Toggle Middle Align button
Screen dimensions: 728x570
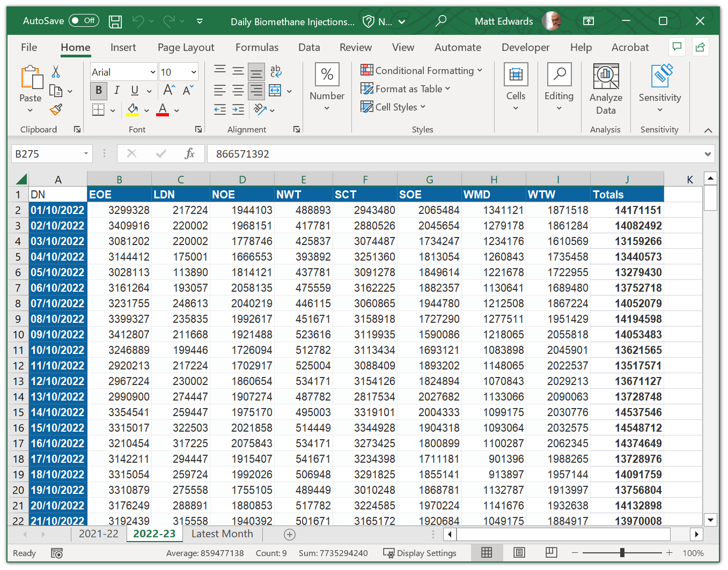point(238,70)
